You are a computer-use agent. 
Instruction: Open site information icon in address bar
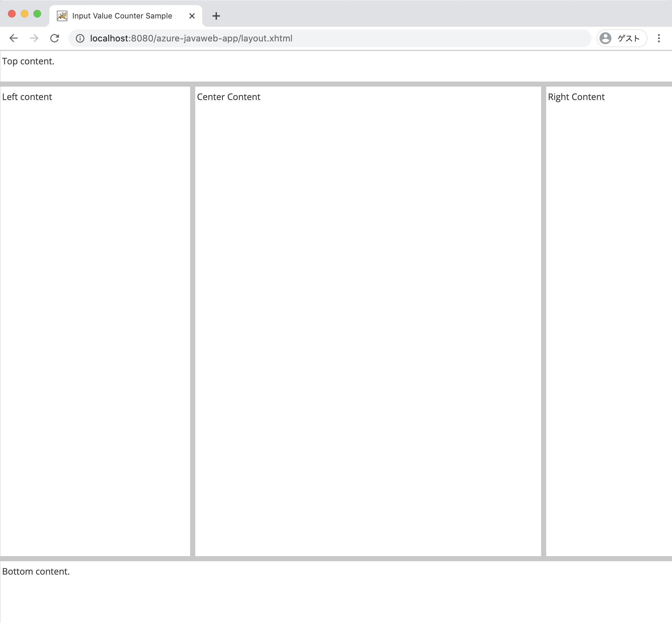coord(80,39)
